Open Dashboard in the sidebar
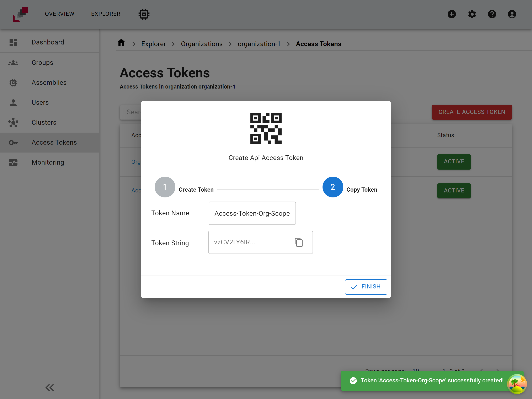532x399 pixels. click(50, 42)
